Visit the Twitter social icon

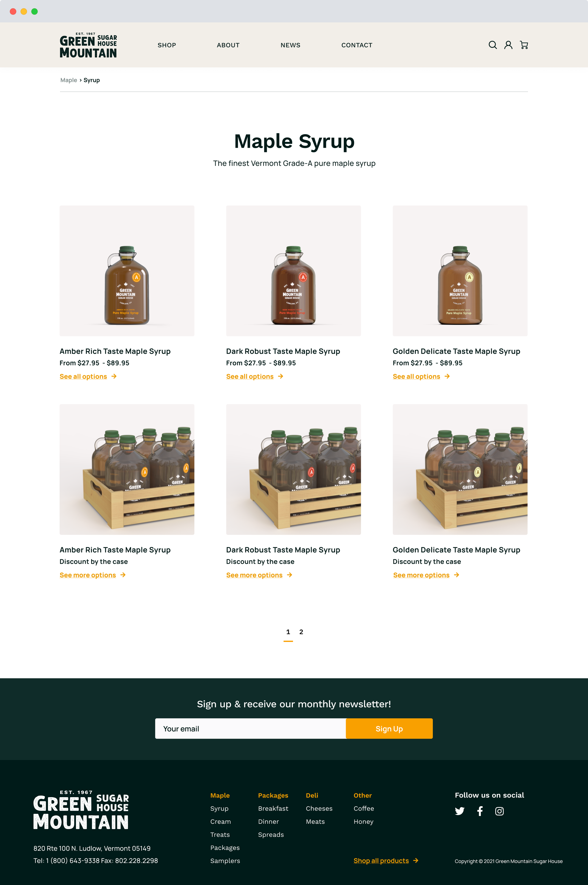[459, 811]
